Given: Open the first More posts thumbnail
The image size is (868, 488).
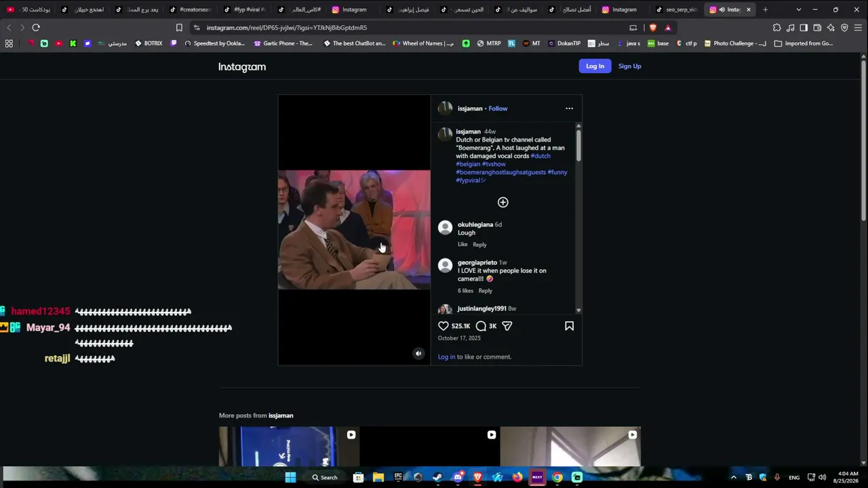Looking at the screenshot, I should click(290, 447).
